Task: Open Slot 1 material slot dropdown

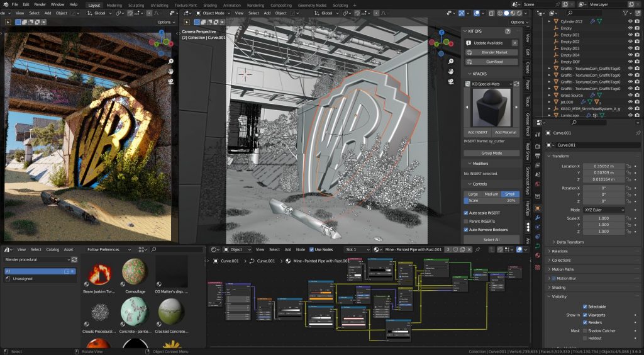Action: 357,249
